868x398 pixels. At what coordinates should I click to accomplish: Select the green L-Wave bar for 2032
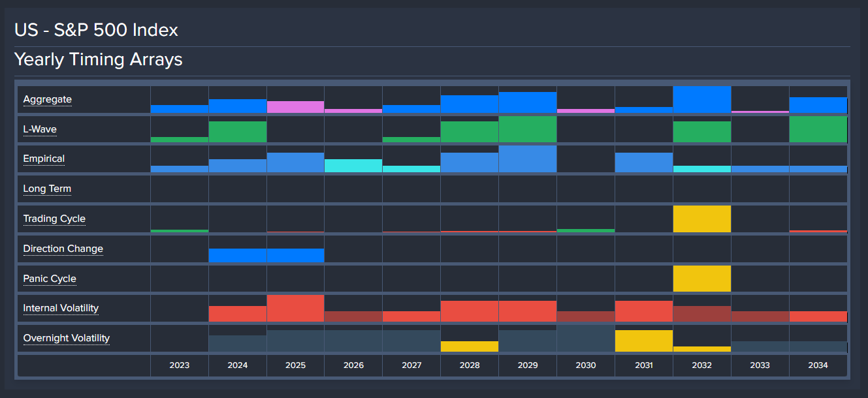(702, 132)
